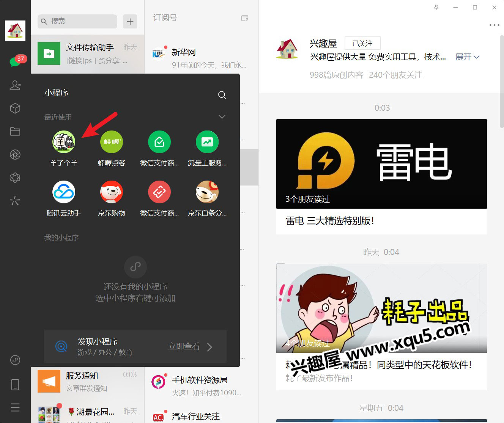Open the chat files folder icon
Image resolution: width=504 pixels, height=423 pixels.
15,132
